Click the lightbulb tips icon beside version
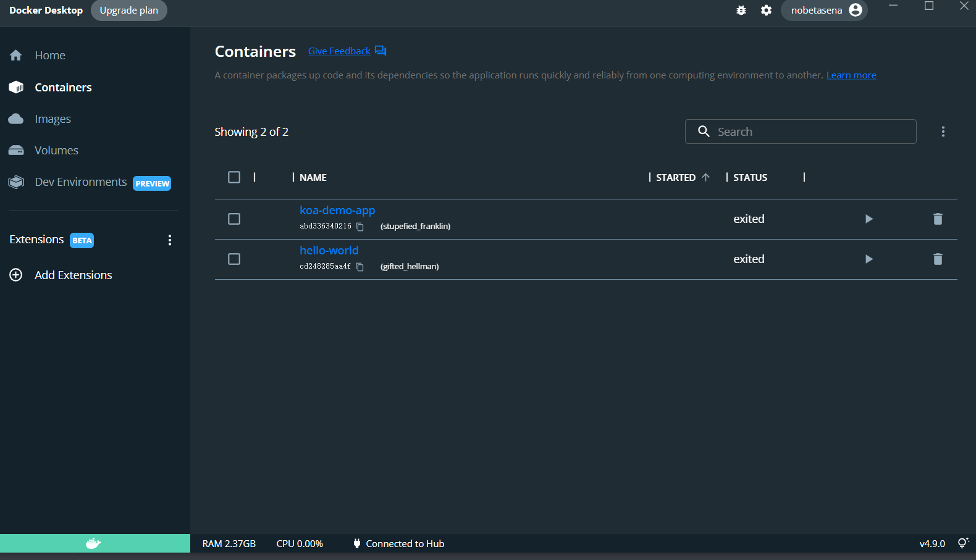 click(x=962, y=543)
